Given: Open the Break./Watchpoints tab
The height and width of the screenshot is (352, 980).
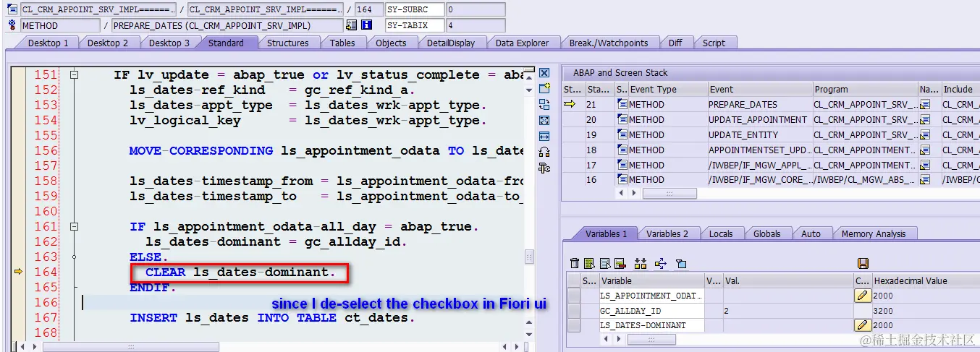Looking at the screenshot, I should (x=609, y=43).
